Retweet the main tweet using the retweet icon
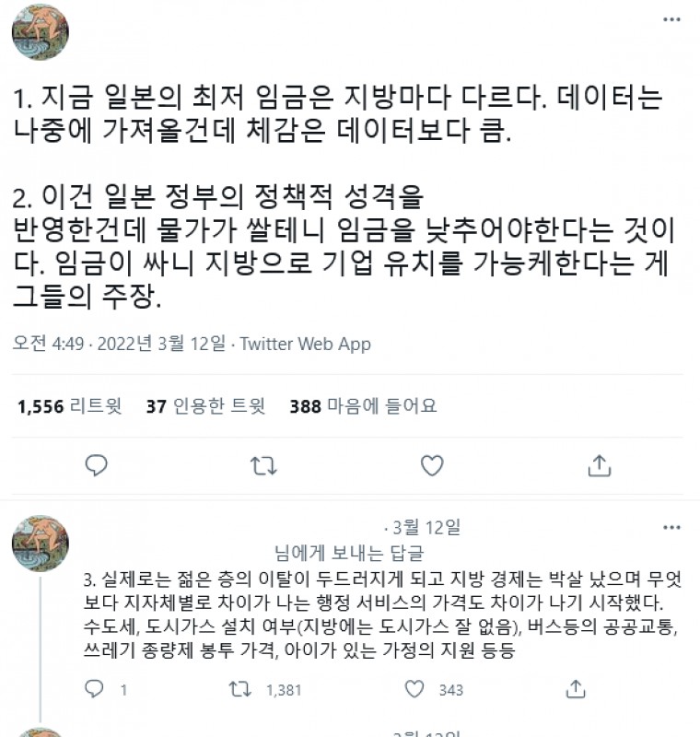The image size is (700, 737). coord(264,465)
